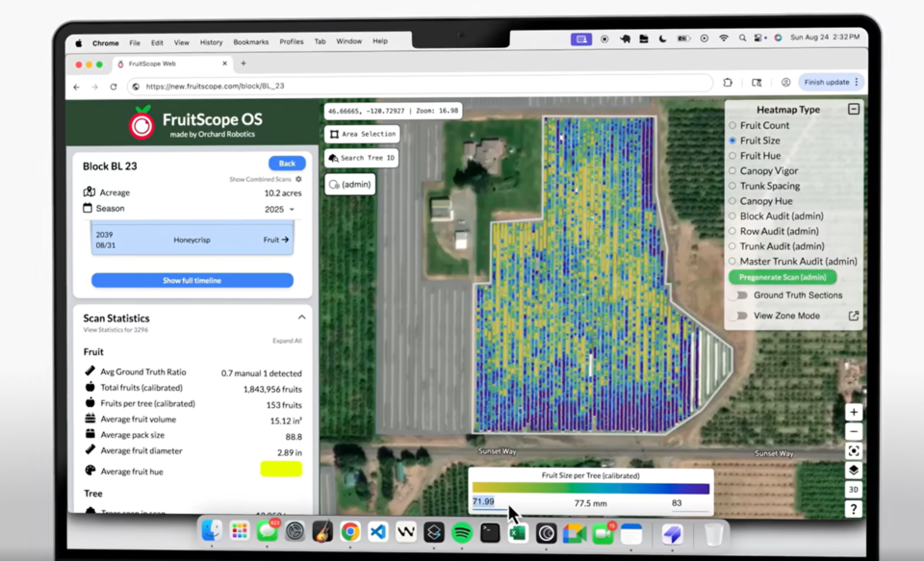Click the Fruit Size color gradient legend bar
This screenshot has width=924, height=561.
[591, 489]
